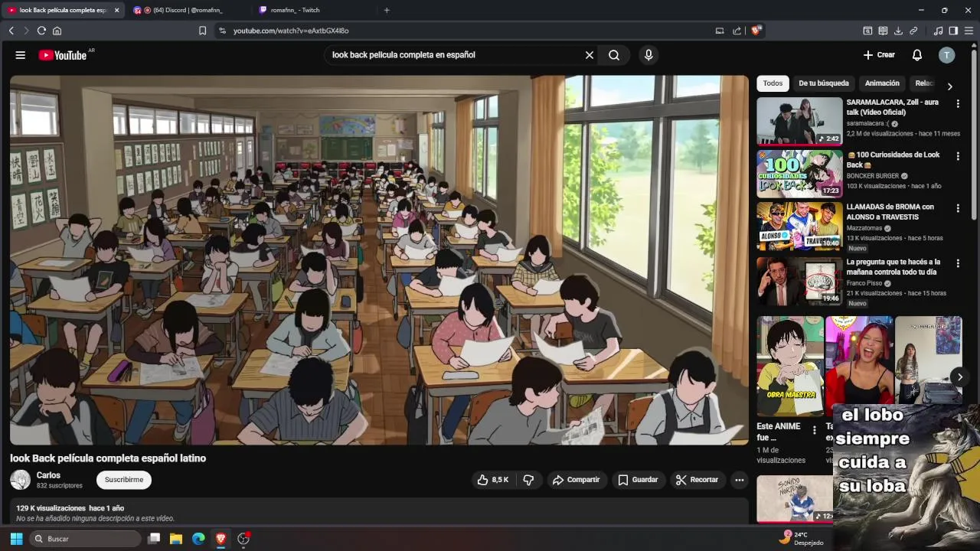Open SARAMALACARA aura talk video thumbnail

pos(799,121)
